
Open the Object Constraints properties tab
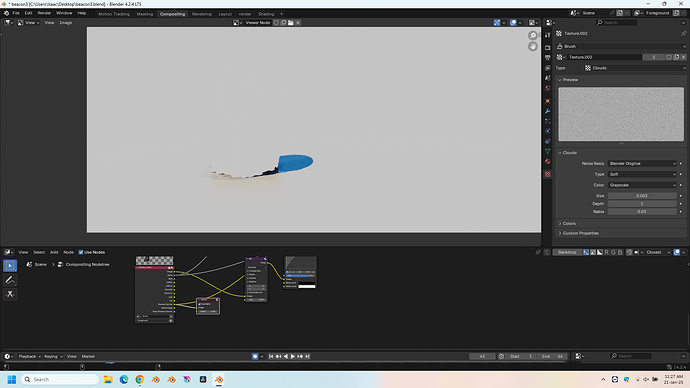[547, 141]
